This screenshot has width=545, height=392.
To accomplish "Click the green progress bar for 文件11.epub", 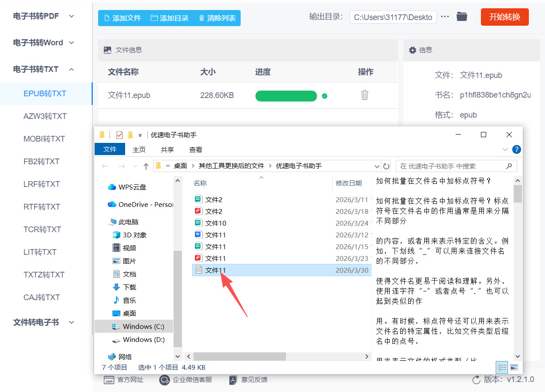I will click(x=286, y=96).
